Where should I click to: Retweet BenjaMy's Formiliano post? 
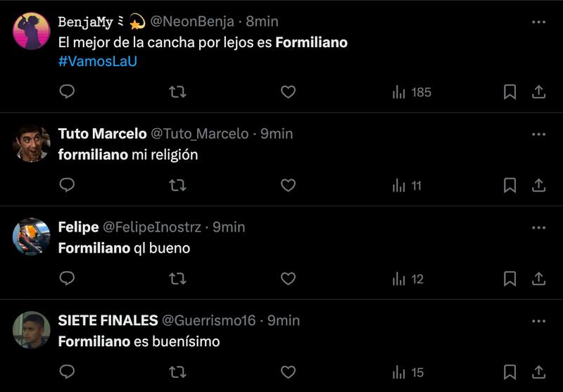point(178,92)
